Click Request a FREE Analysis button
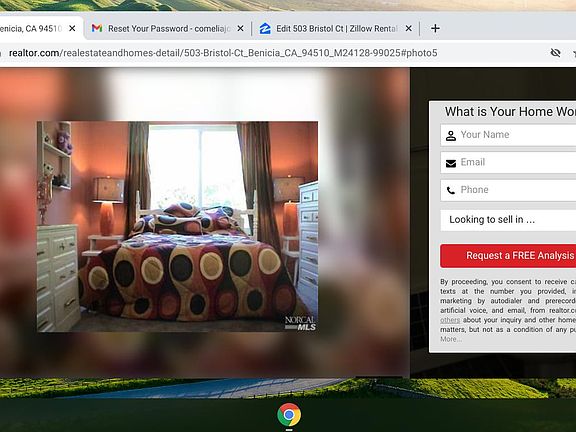 [508, 256]
